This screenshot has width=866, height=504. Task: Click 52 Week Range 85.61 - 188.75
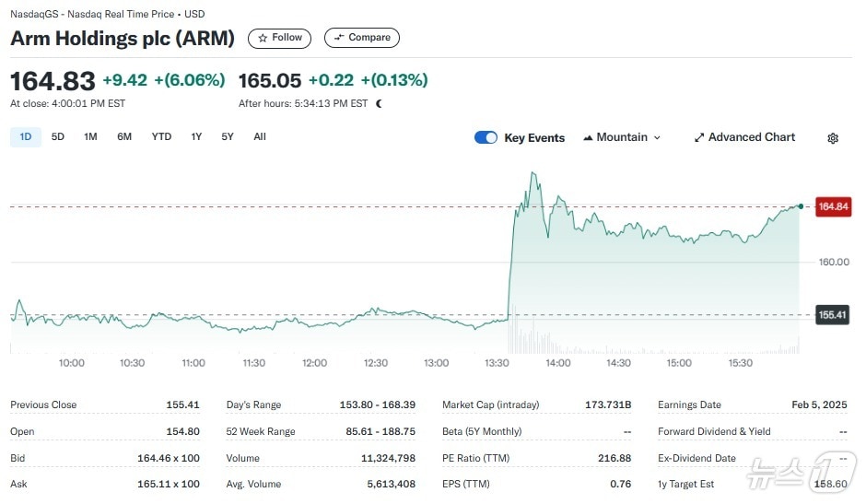[x=380, y=431]
